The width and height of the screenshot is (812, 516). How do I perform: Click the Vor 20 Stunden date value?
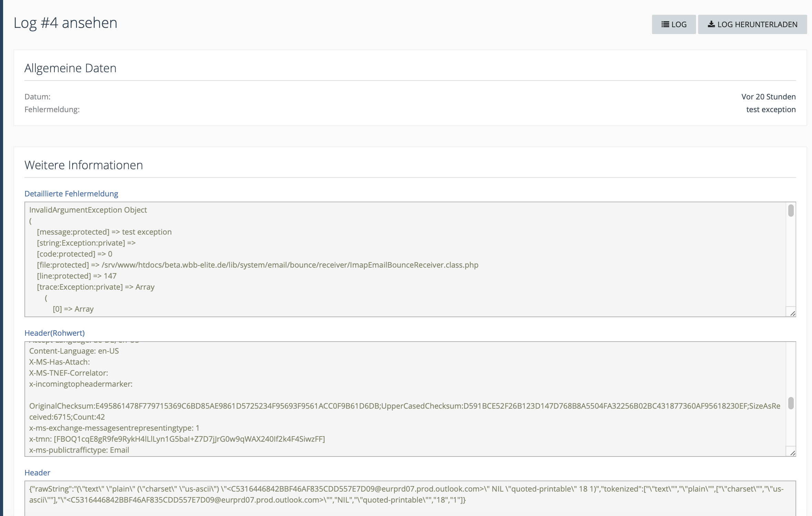pyautogui.click(x=768, y=97)
